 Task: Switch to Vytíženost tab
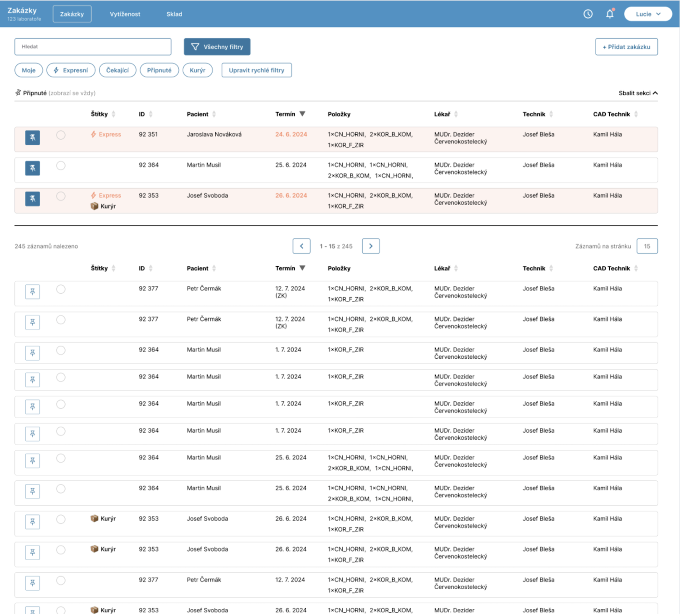pos(125,14)
